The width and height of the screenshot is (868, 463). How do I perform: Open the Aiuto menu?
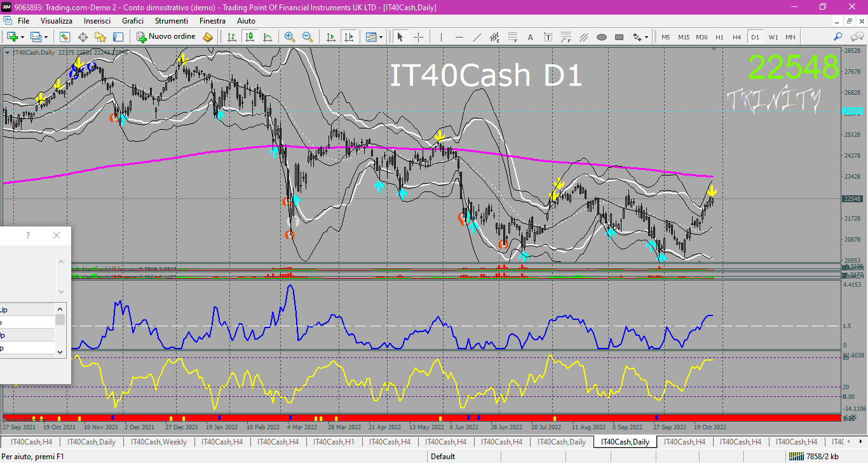pos(246,21)
